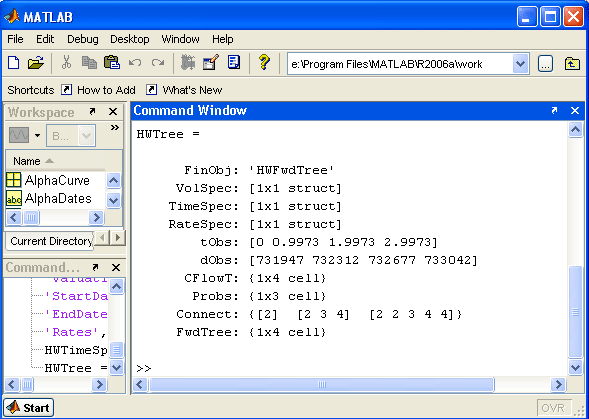Click Command History scroll up arrow
The image size is (589, 419).
(116, 287)
